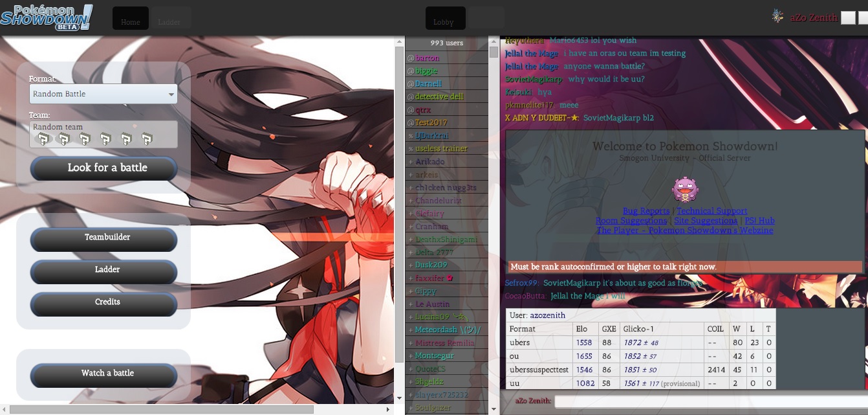This screenshot has width=868, height=415.
Task: Select user biggie in the user list
Action: click(447, 71)
